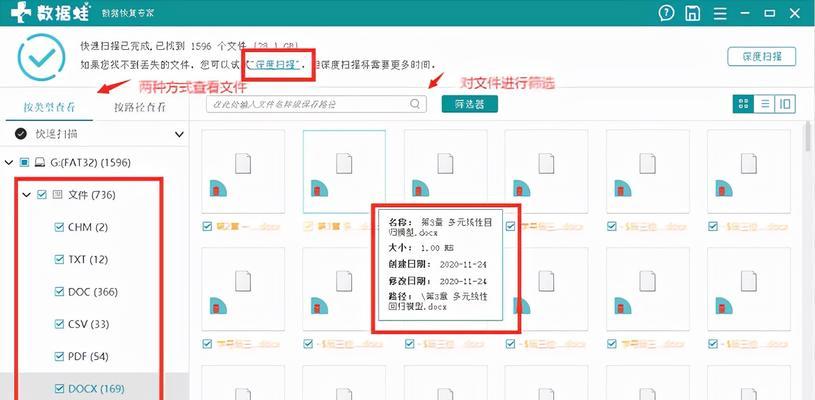
Task: Switch to list view icon
Action: [x=765, y=104]
